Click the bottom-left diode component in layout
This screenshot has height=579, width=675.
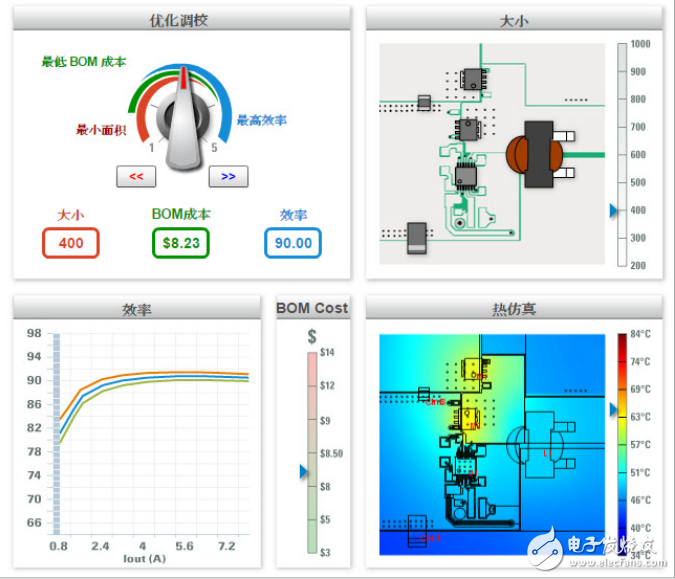(413, 236)
